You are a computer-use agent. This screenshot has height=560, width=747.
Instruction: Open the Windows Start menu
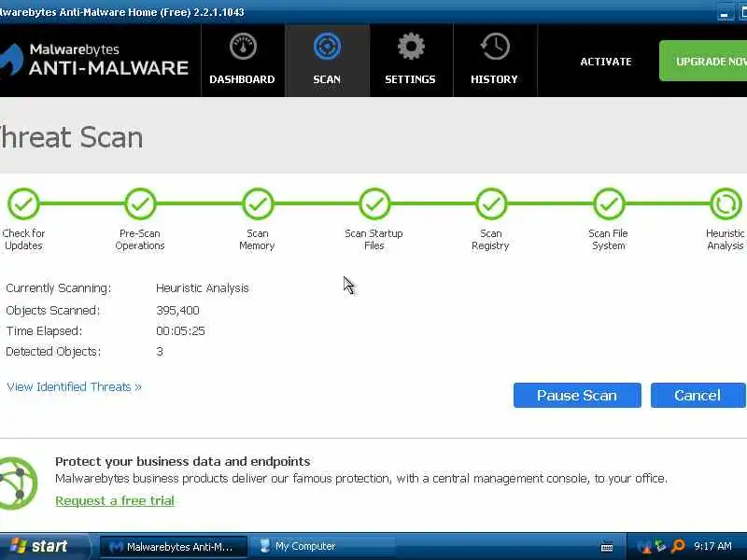[x=44, y=546]
